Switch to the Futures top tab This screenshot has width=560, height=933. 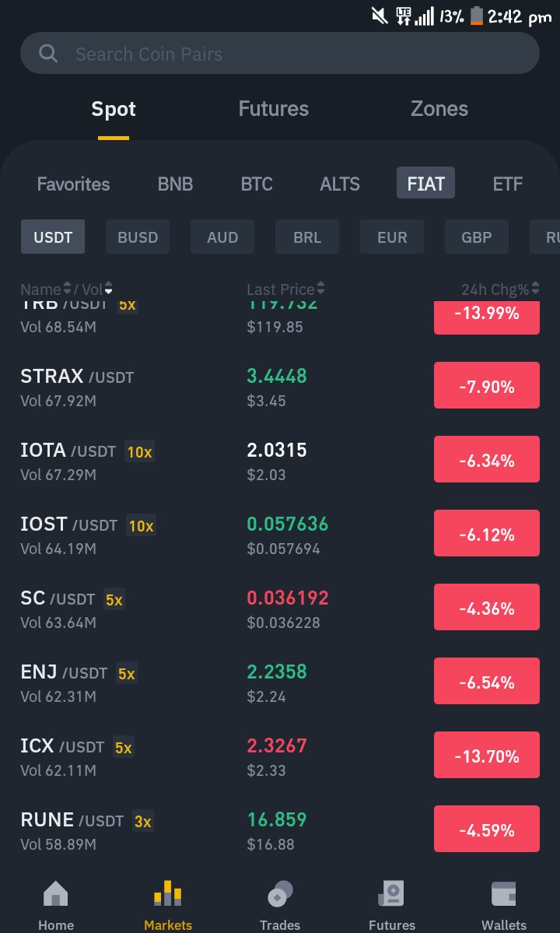(x=274, y=108)
